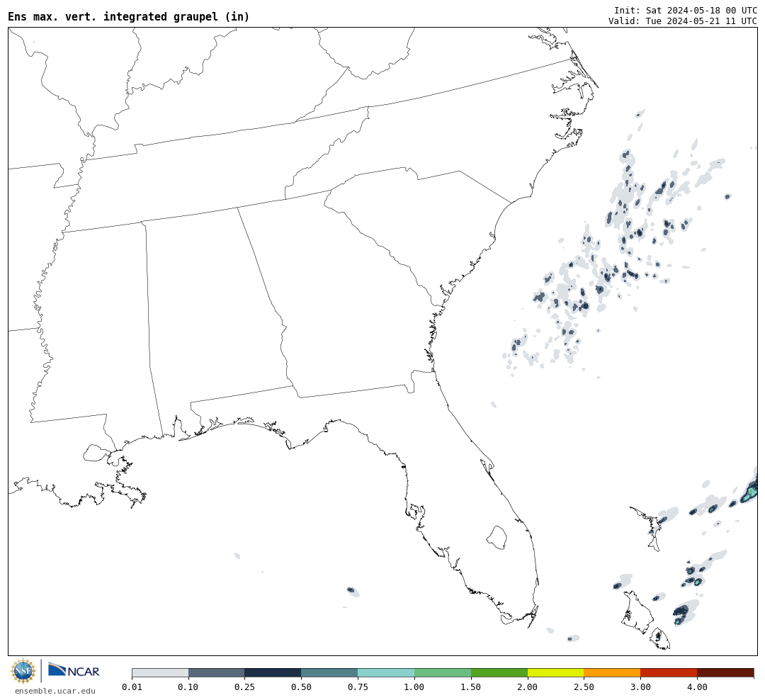Click the 0.01 colorbar label
765x700 pixels.
[132, 687]
